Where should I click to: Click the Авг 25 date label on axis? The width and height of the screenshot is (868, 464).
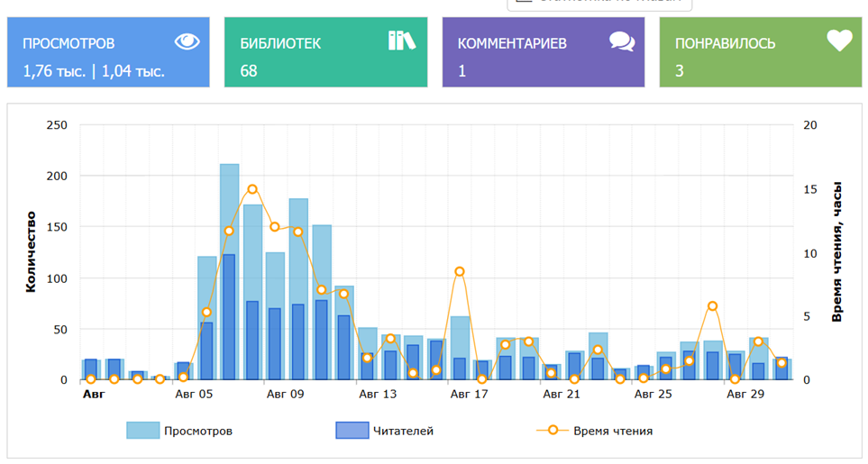653,394
